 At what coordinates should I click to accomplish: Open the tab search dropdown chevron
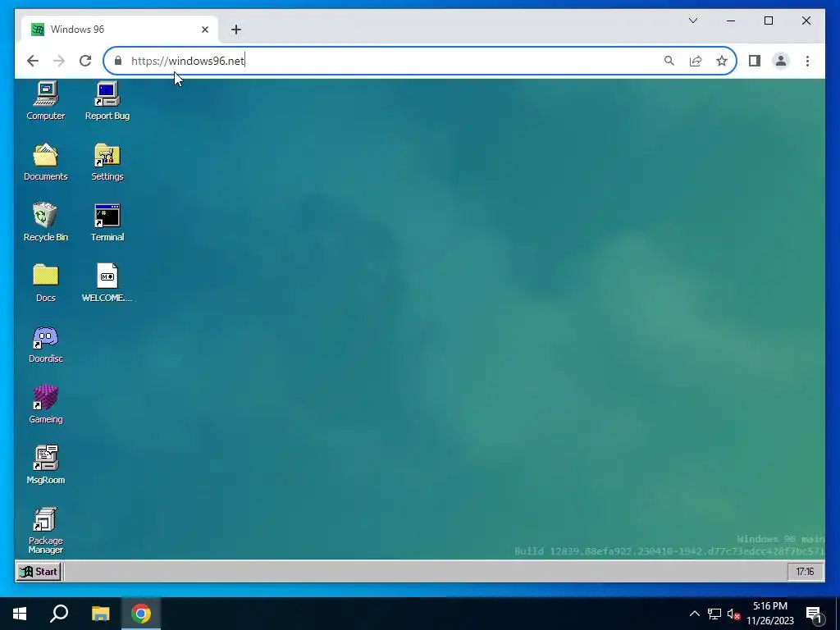693,21
